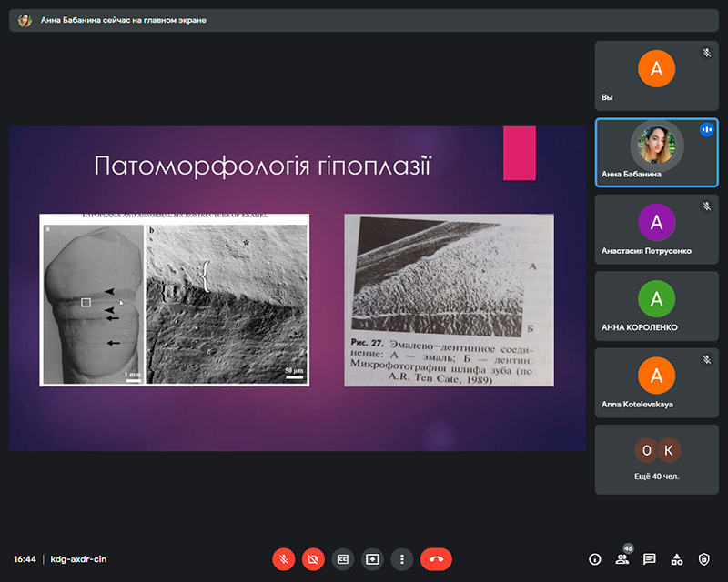The height and width of the screenshot is (582, 728).
Task: Open the meeting details info icon
Action: tap(595, 559)
